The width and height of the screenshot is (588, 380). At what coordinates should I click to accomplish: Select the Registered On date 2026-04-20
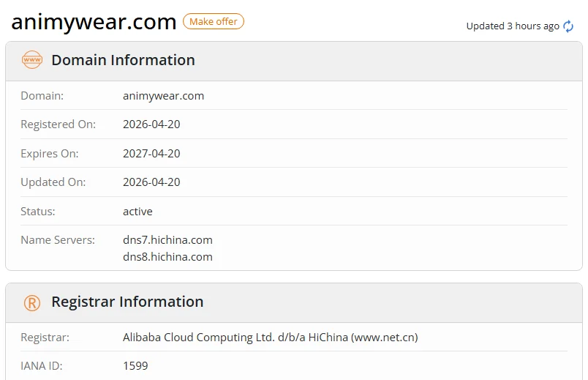151,124
